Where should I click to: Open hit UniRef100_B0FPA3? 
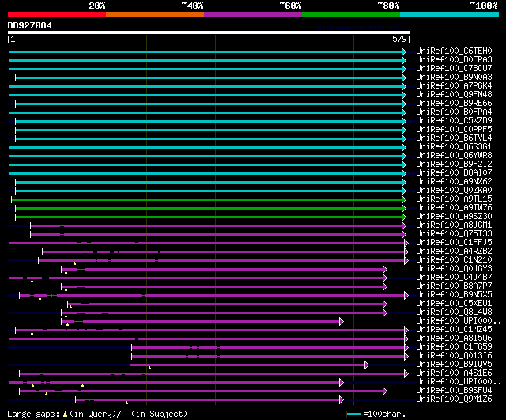click(x=454, y=60)
